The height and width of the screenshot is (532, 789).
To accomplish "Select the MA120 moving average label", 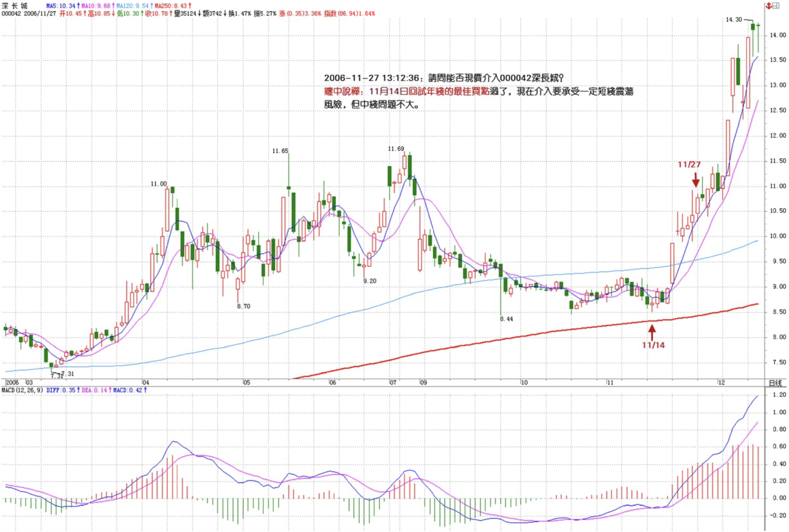I will pos(132,6).
